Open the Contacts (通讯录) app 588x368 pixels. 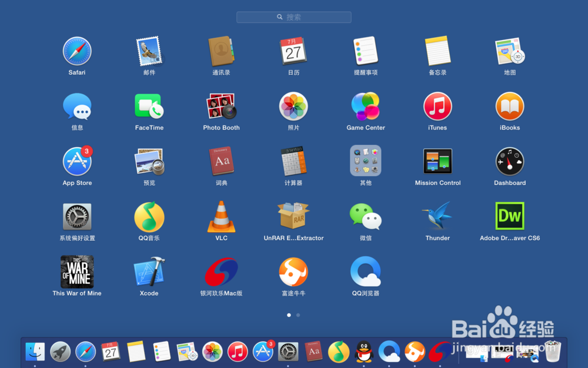coord(221,51)
